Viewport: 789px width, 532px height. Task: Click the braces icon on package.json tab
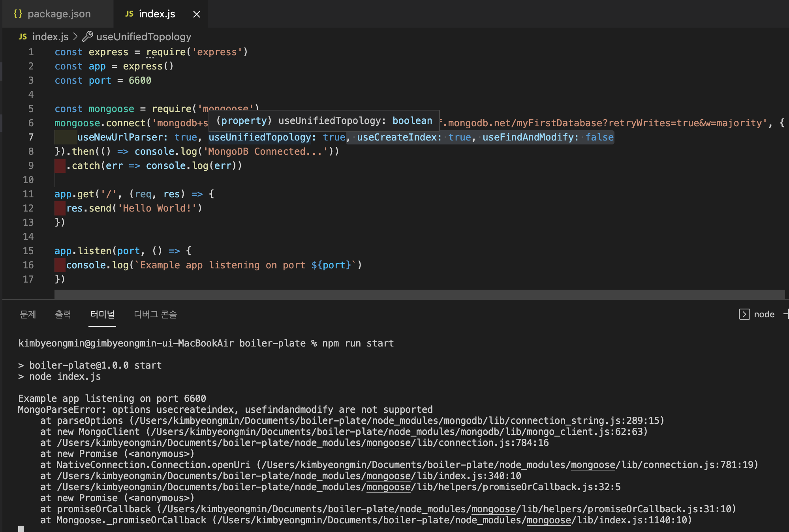(x=18, y=14)
